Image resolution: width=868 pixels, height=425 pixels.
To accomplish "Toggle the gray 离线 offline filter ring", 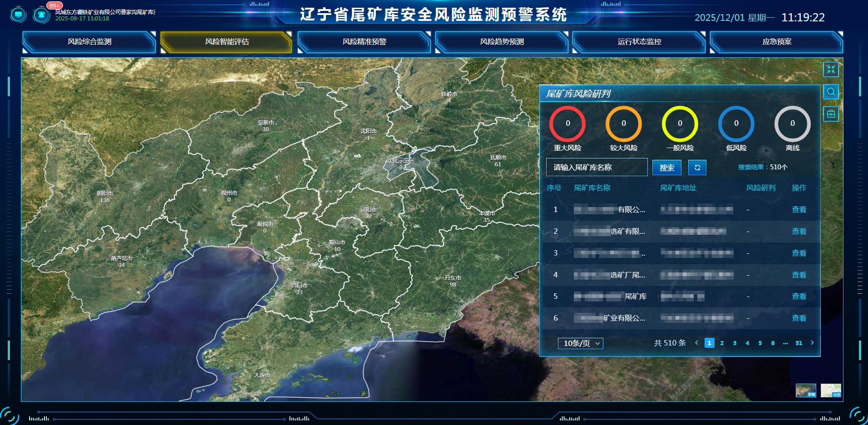I will pos(792,123).
